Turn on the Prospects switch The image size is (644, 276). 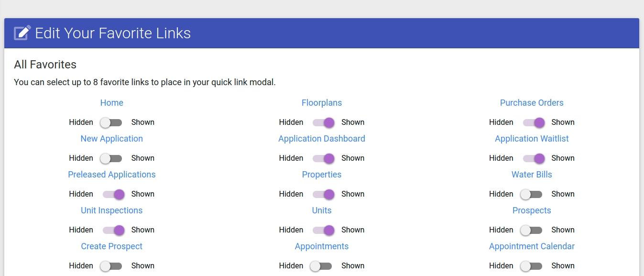click(531, 230)
